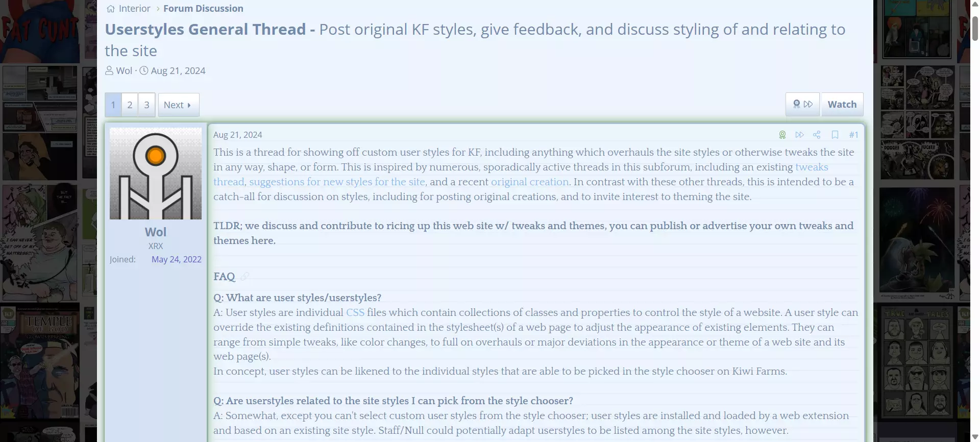980x442 pixels.
Task: Click the faded link icon next to FAQ
Action: tap(245, 276)
